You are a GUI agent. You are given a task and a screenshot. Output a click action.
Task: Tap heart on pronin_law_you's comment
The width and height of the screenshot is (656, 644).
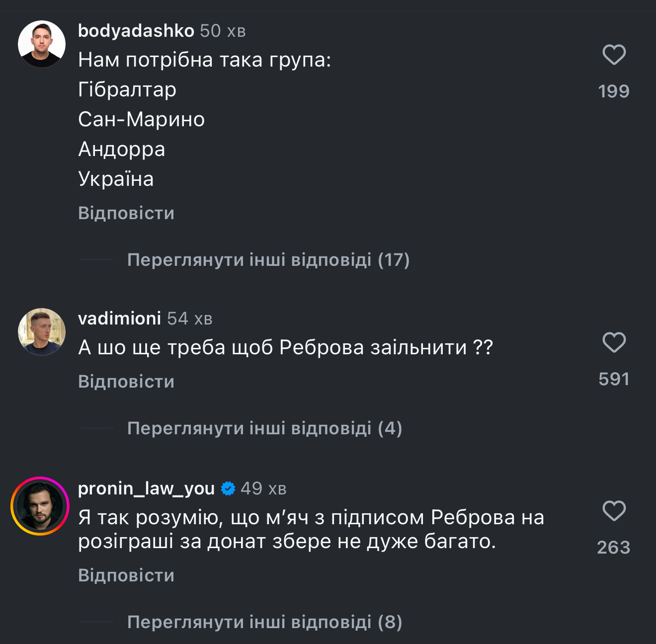point(614,511)
